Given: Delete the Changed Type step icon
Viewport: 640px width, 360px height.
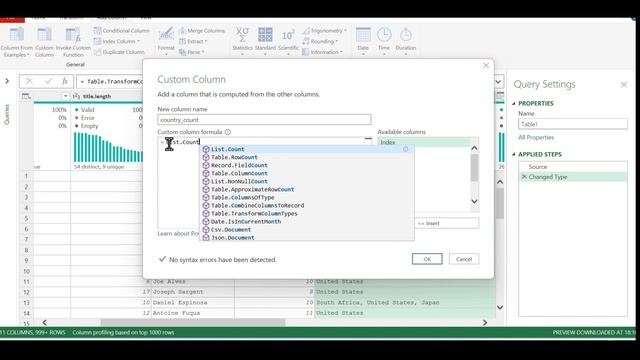Looking at the screenshot, I should (x=524, y=176).
